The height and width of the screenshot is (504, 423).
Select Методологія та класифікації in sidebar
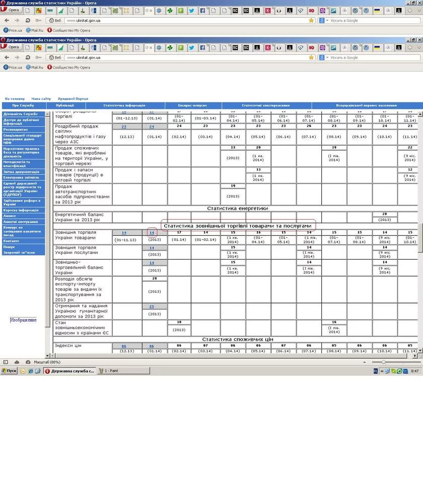tap(23, 164)
